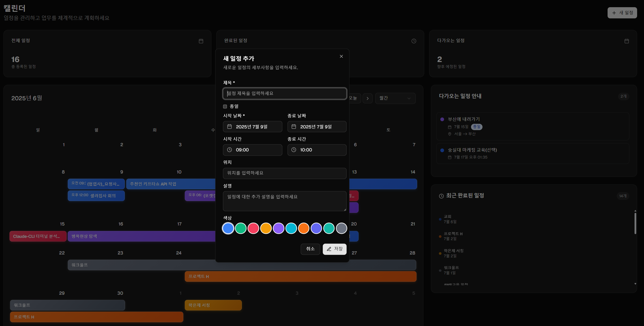Click calendar icon in end date field
Image resolution: width=644 pixels, height=326 pixels.
pyautogui.click(x=294, y=127)
